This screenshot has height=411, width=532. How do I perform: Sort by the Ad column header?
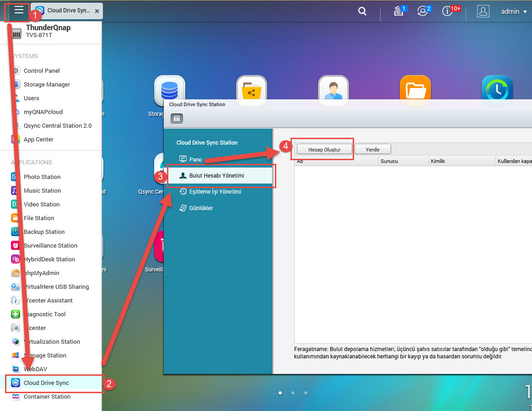(336, 161)
